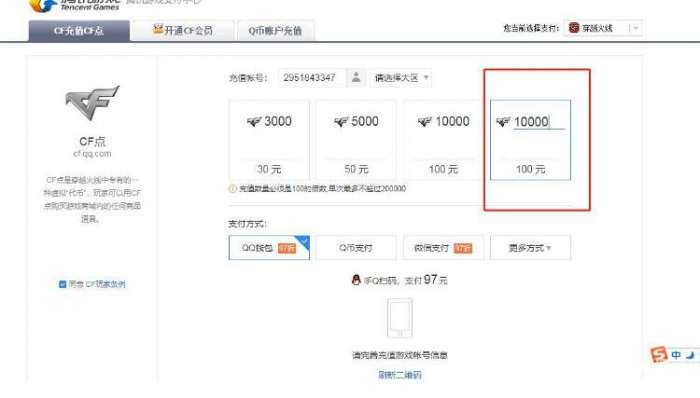Choose 微信支付 payment method
This screenshot has height=398, width=700.
pyautogui.click(x=443, y=248)
